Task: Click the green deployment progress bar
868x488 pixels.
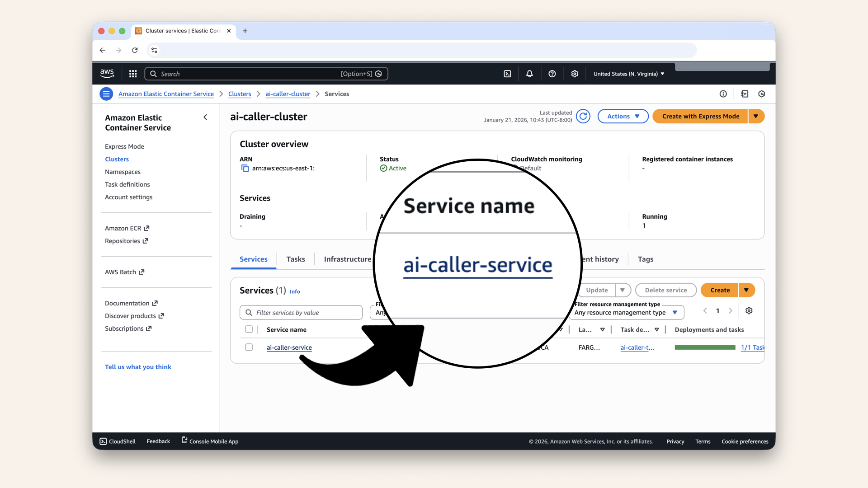Action: [x=704, y=347]
